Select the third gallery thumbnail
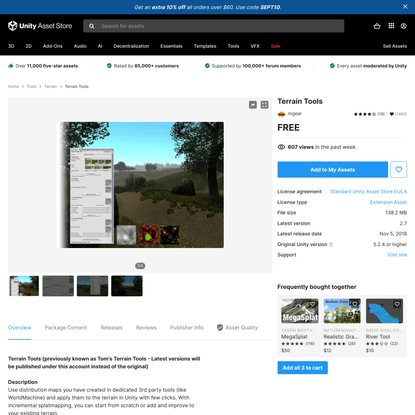 [x=92, y=286]
